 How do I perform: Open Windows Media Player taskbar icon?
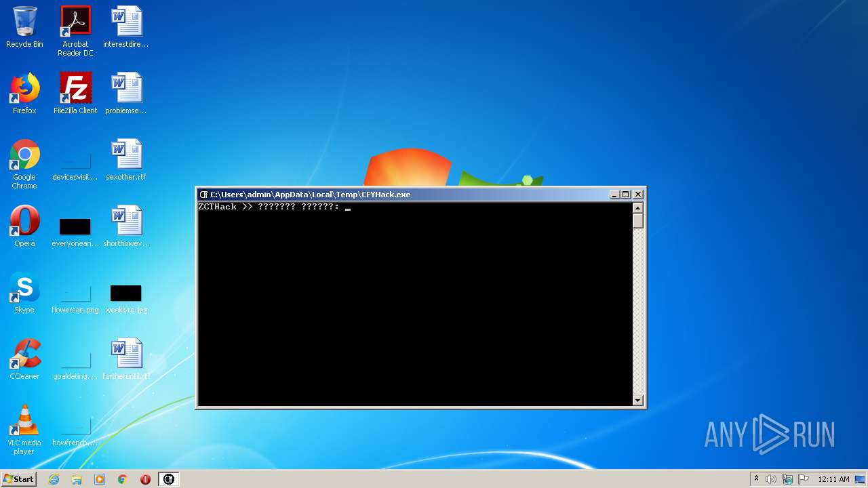coord(100,479)
